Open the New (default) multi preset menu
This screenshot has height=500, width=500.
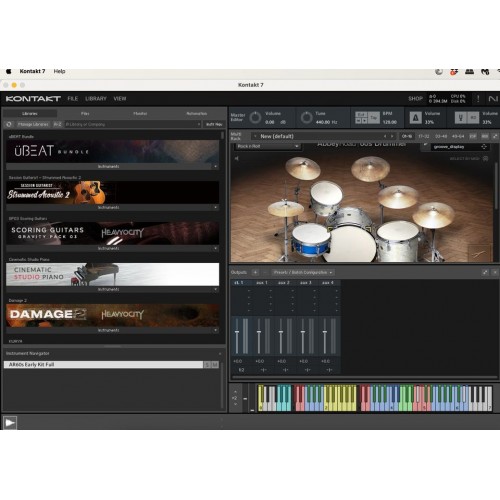[x=277, y=136]
